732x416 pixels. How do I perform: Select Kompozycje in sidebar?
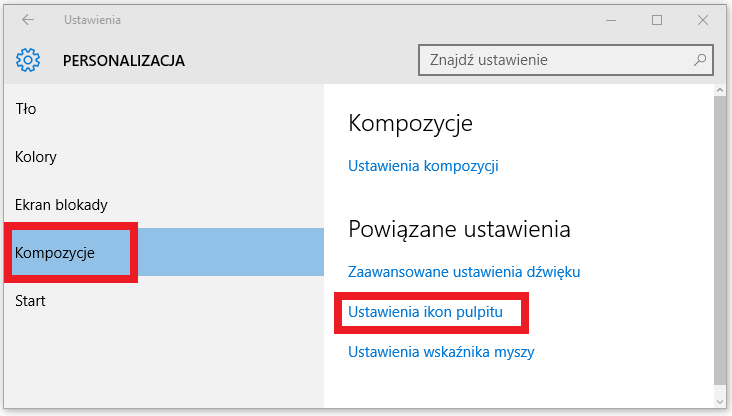[x=163, y=253]
